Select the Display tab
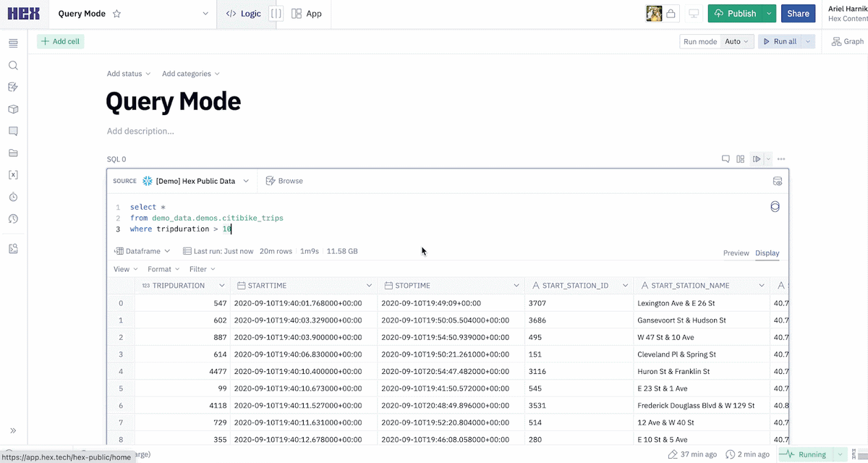868x463 pixels. tap(767, 253)
